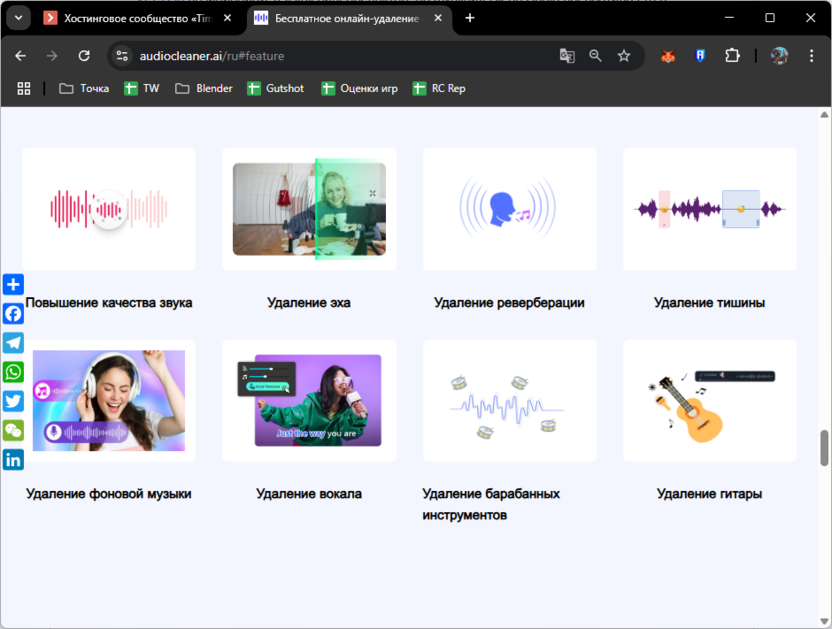Open the tab search dropdown arrow
Viewport: 832px width, 629px height.
pos(19,18)
